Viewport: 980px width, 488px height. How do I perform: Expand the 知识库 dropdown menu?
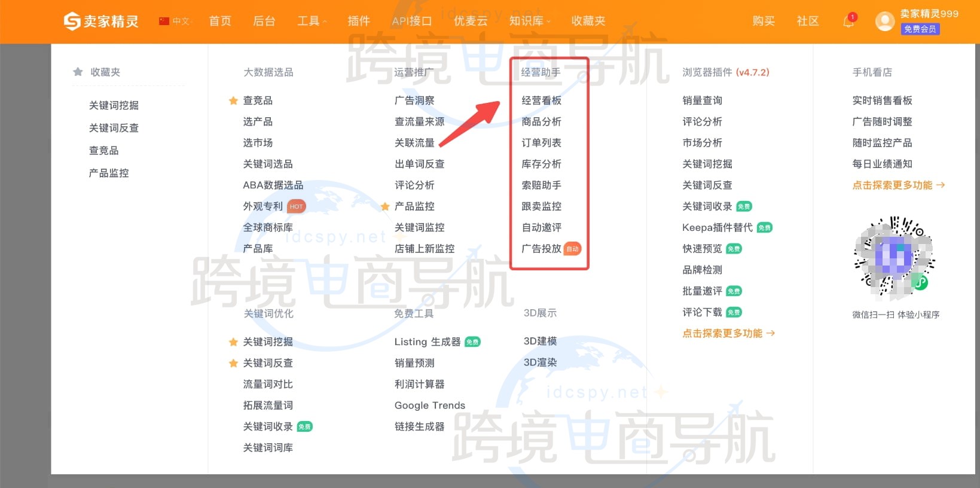pos(530,22)
